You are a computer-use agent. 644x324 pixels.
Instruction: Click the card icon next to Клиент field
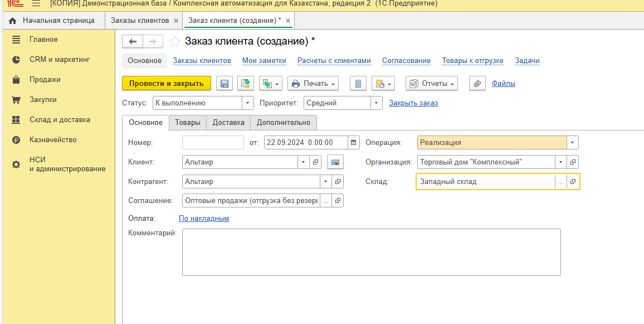coord(335,162)
